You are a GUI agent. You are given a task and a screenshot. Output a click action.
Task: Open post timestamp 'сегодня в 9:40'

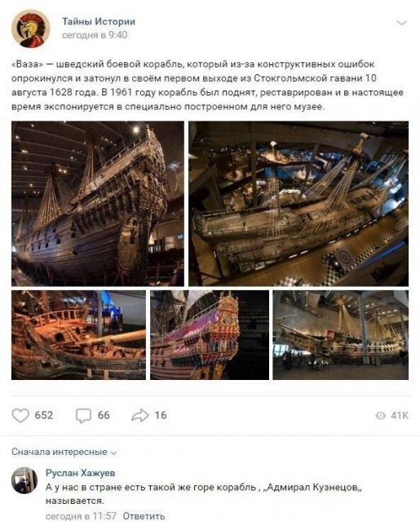coord(95,35)
